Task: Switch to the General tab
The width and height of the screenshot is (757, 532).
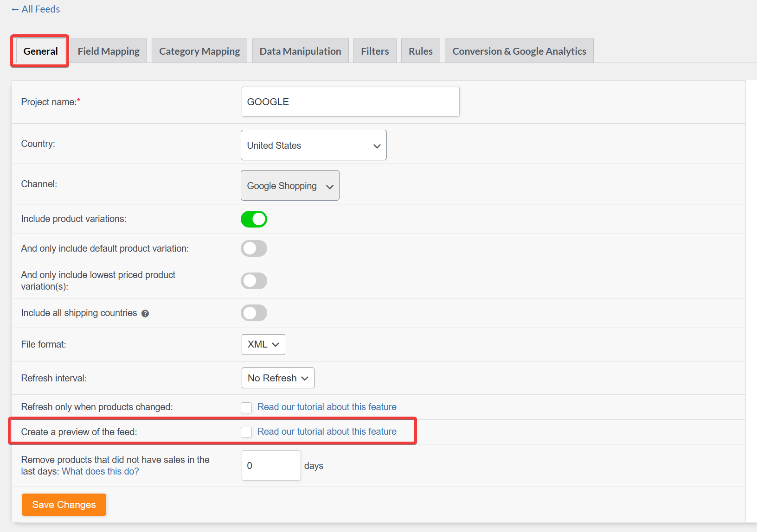Action: [41, 51]
